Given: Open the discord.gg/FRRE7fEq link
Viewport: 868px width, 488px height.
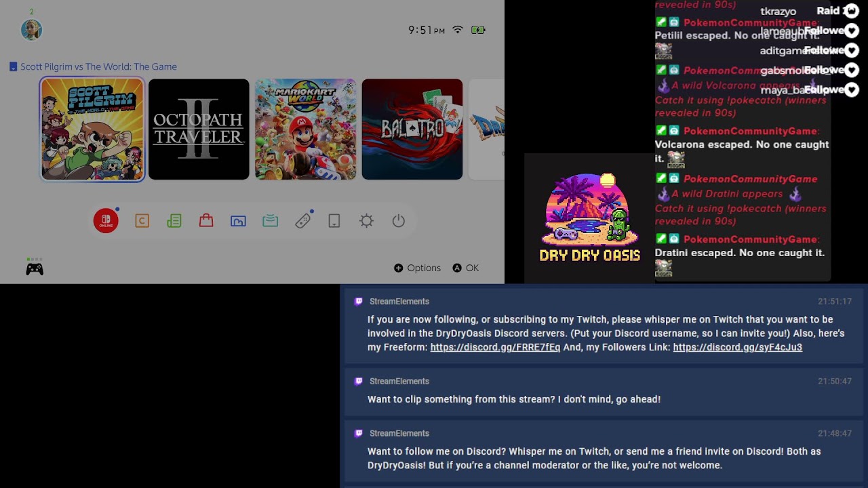Looking at the screenshot, I should click(x=495, y=347).
